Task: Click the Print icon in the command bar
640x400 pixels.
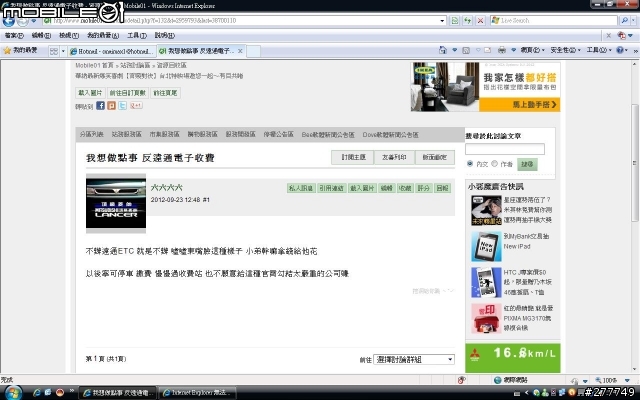Action: click(x=502, y=50)
